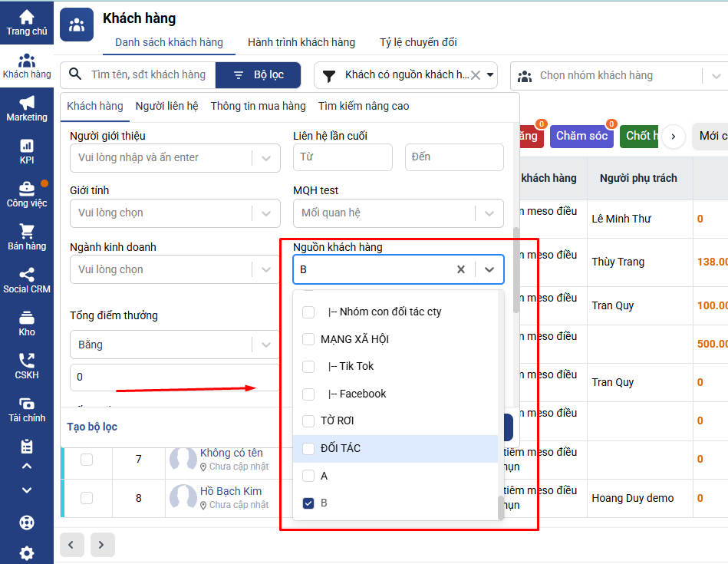Uncheck the B source option
This screenshot has width=728, height=564.
(308, 503)
